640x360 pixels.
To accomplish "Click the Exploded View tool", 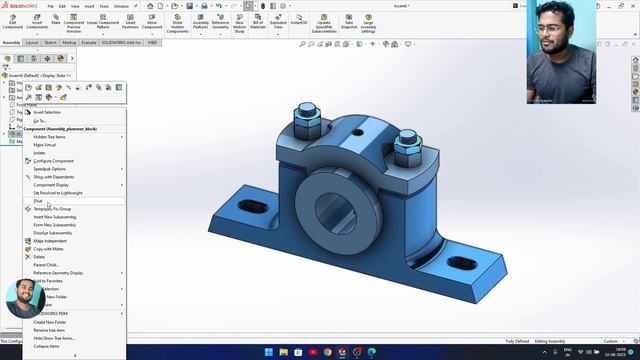I will (x=278, y=22).
